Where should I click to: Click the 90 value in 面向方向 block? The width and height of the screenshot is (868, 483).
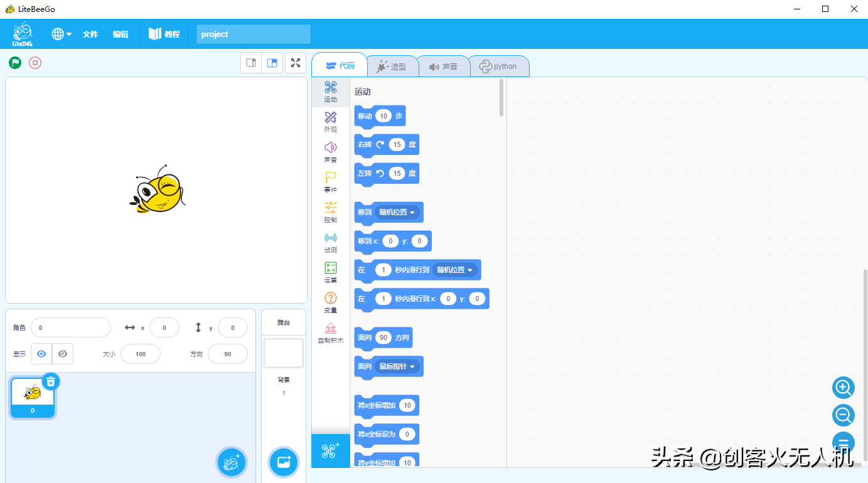pos(383,337)
